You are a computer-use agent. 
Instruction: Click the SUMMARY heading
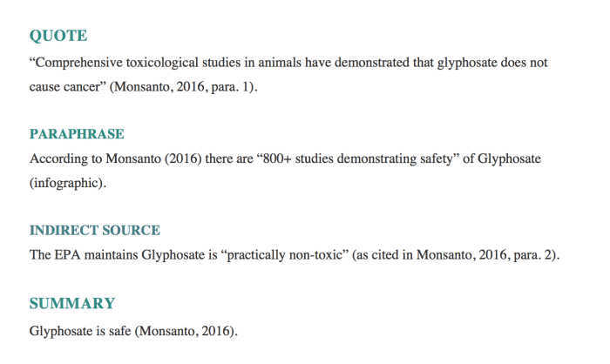click(72, 304)
